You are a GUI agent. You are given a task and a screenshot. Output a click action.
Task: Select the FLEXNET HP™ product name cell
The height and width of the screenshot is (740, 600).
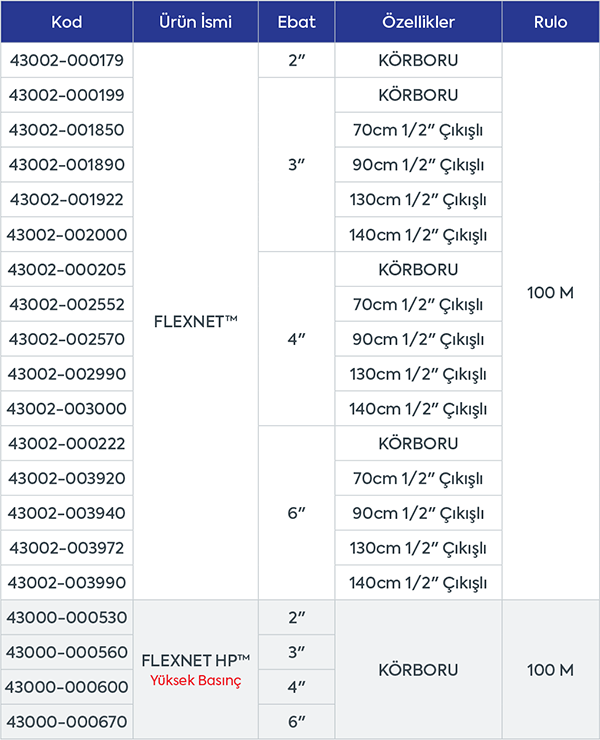tap(196, 660)
